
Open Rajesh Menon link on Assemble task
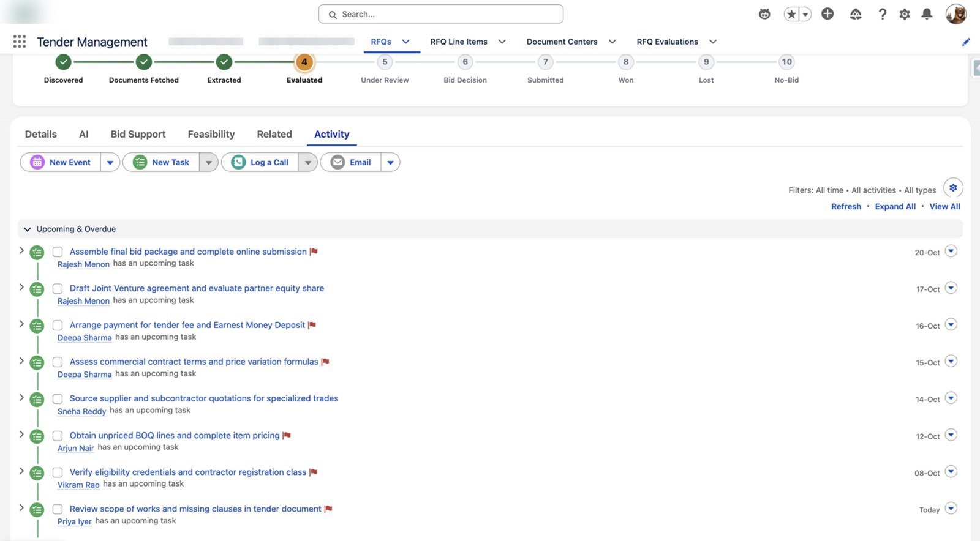tap(83, 264)
